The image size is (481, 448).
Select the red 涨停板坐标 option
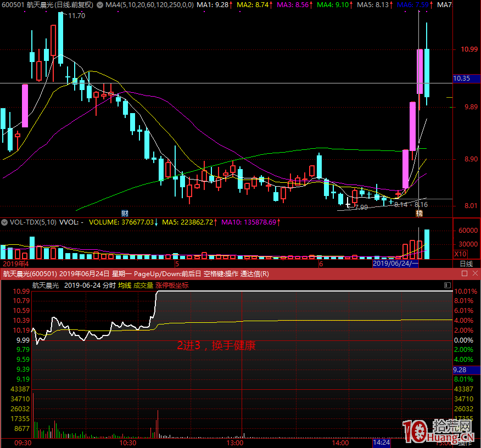(172, 285)
